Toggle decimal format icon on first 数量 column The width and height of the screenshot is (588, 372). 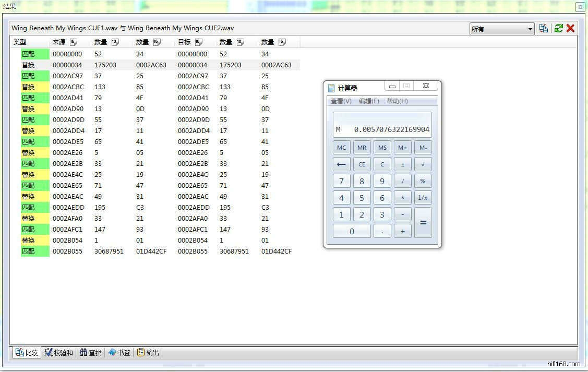pyautogui.click(x=115, y=42)
